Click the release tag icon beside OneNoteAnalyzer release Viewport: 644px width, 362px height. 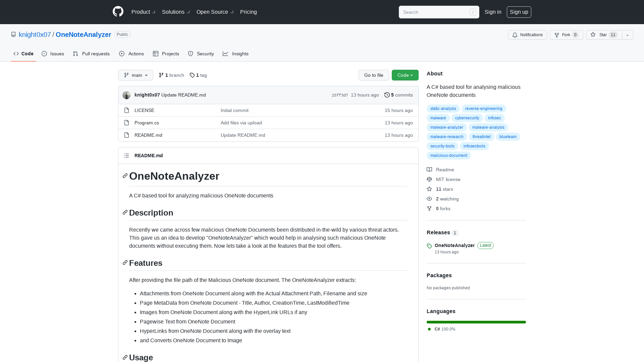point(429,246)
